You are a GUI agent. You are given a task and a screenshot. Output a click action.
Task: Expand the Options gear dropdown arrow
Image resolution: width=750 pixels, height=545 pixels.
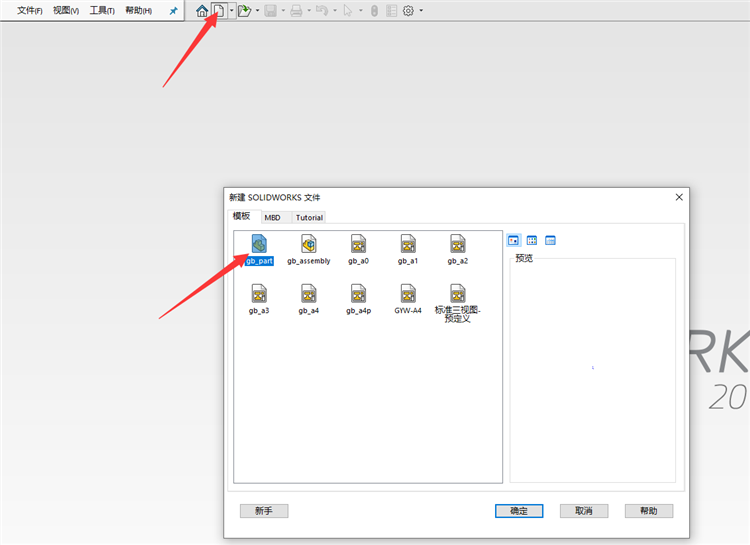421,11
